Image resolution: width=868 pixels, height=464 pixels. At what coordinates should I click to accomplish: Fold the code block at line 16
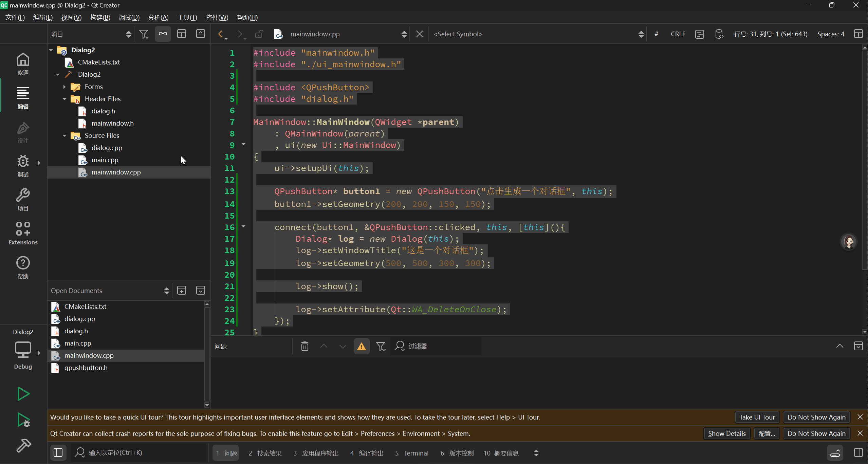pyautogui.click(x=243, y=226)
